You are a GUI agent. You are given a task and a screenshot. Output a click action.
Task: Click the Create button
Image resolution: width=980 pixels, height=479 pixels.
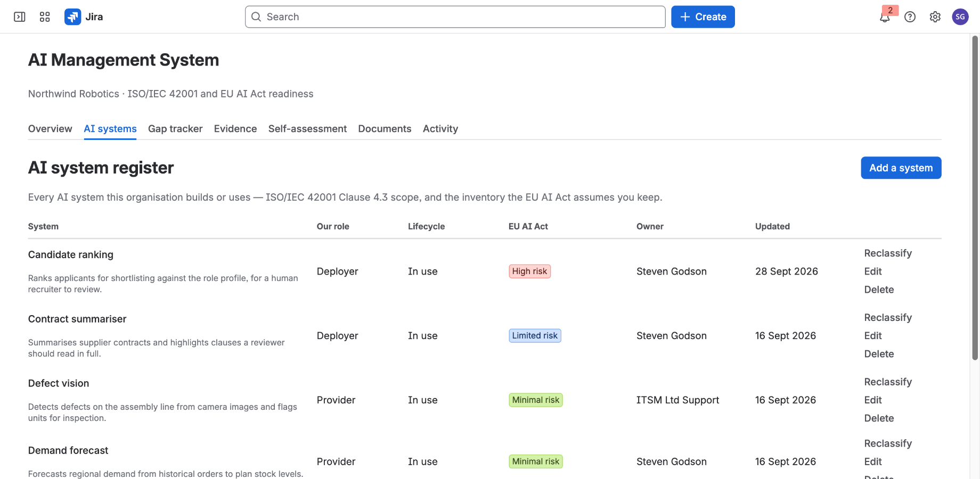point(703,17)
